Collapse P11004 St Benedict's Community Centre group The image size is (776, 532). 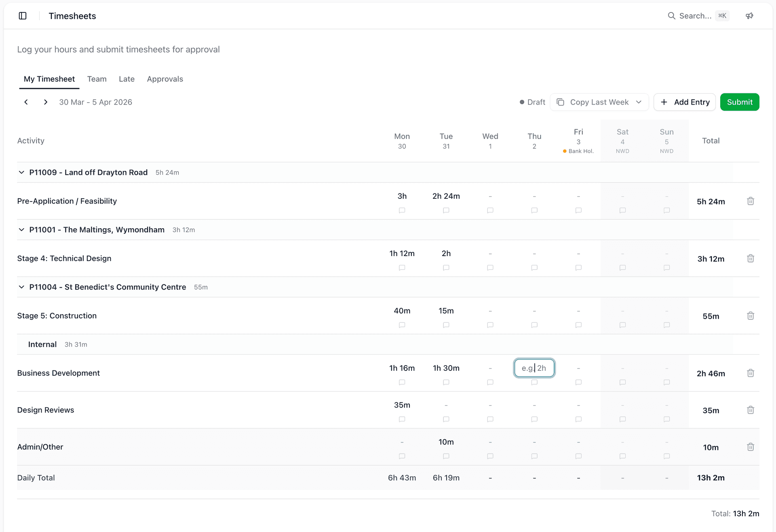[x=21, y=287]
